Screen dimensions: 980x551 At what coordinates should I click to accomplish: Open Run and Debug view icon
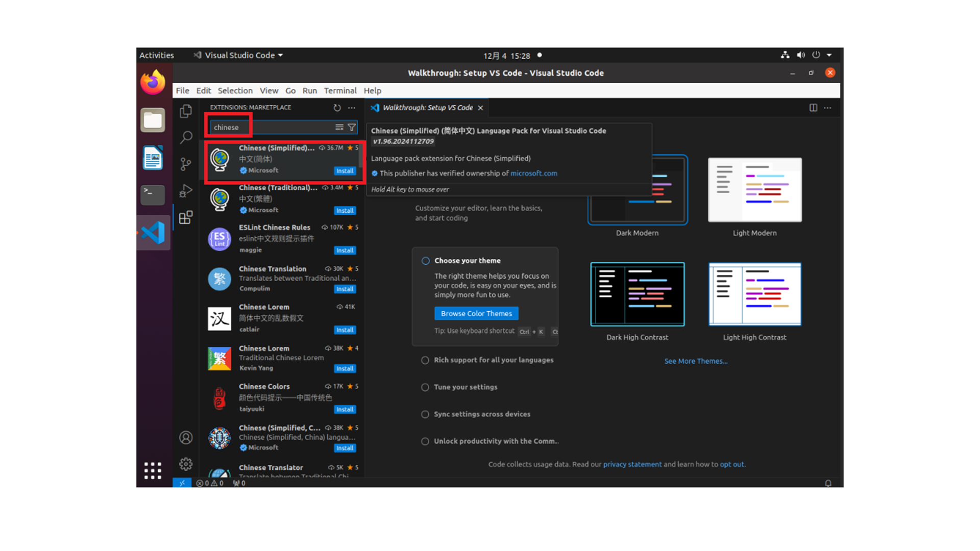186,191
